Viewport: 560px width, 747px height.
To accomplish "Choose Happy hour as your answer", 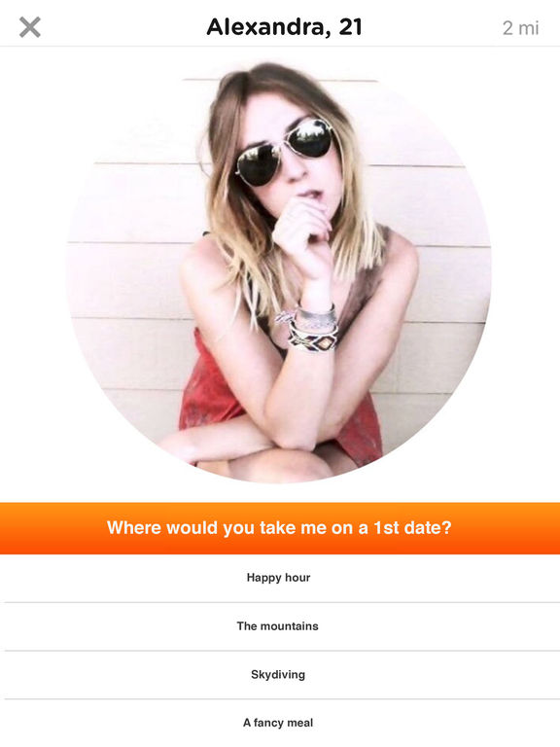I will [x=280, y=578].
